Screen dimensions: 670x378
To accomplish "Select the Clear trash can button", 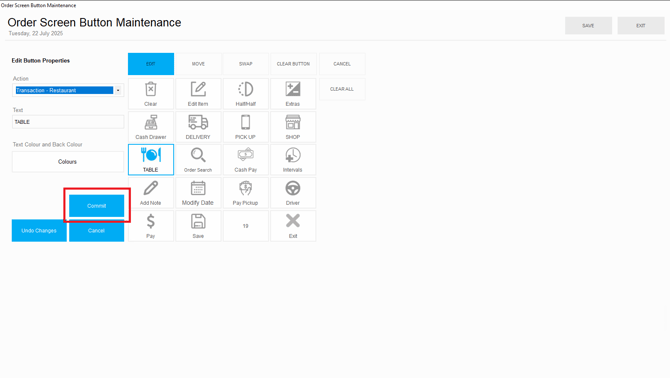I will point(151,94).
